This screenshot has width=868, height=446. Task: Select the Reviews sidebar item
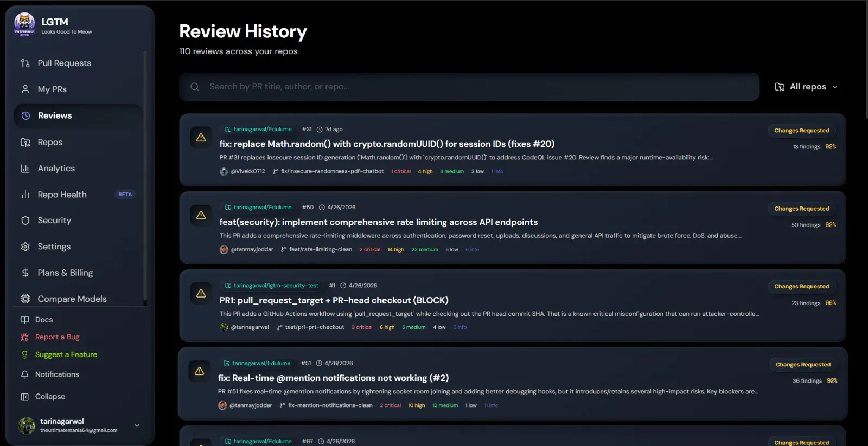[78, 115]
